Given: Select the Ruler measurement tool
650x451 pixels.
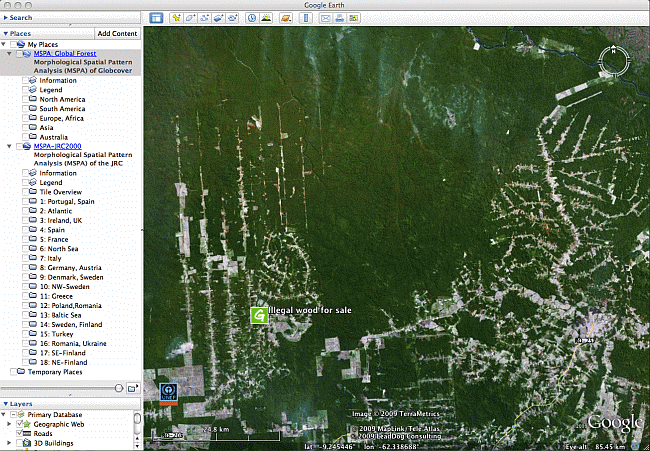Looking at the screenshot, I should (306, 18).
